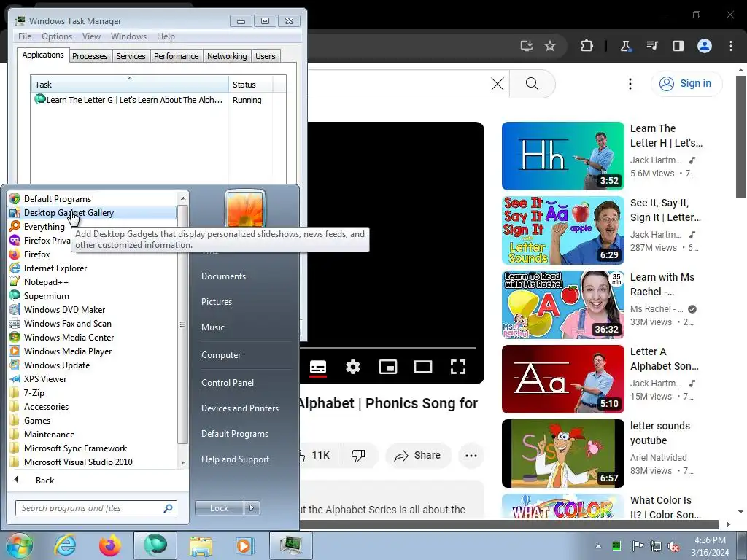Screen dimensions: 747x560
Task: Open Devices and Printers
Action: 240,408
